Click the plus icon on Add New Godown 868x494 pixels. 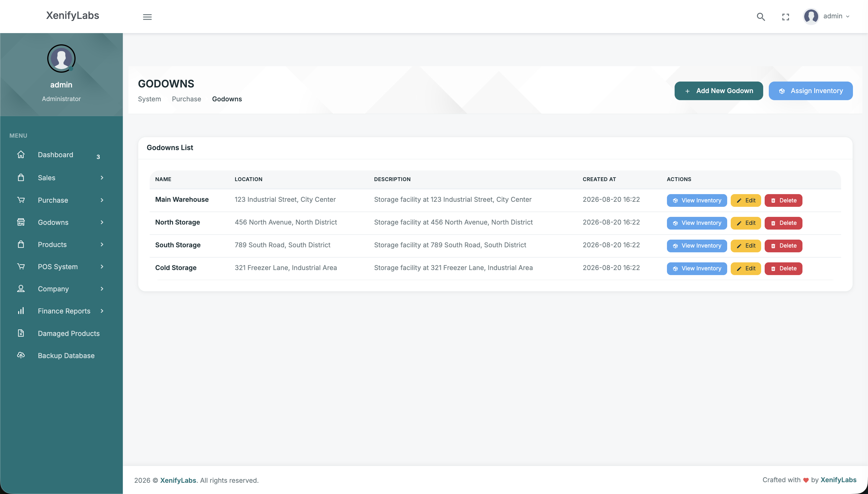[687, 91]
